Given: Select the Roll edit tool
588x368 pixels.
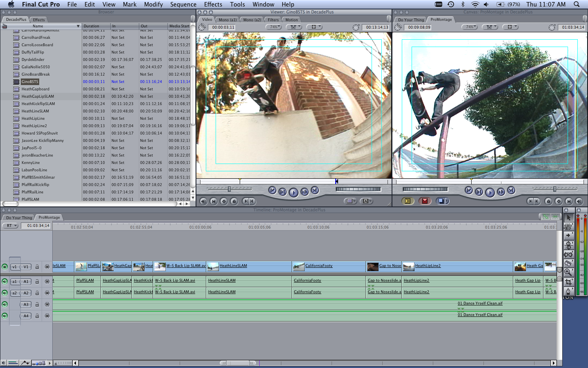Looking at the screenshot, I should tap(568, 245).
